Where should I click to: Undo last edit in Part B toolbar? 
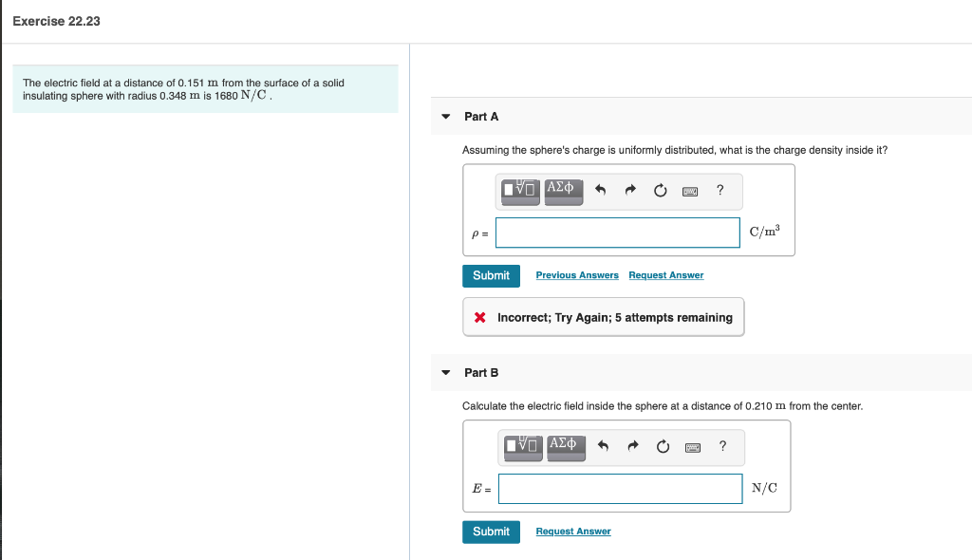coord(603,446)
